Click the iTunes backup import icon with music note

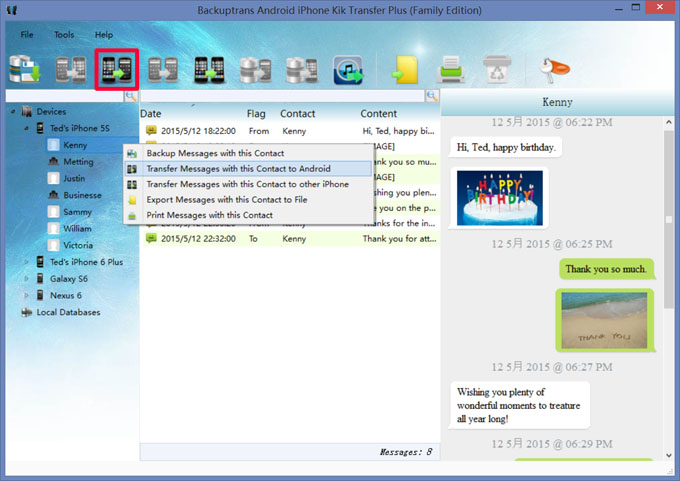point(348,69)
